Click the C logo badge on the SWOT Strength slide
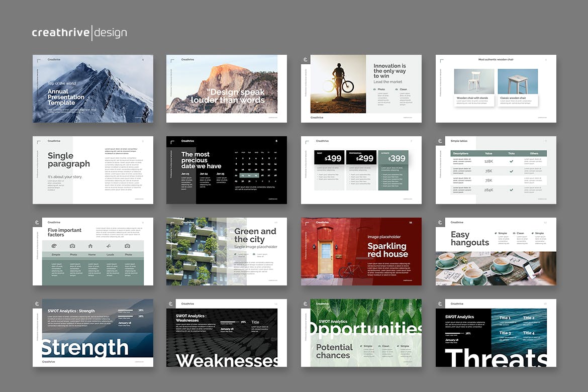Viewport: 588px width, 392px height. pos(37,304)
